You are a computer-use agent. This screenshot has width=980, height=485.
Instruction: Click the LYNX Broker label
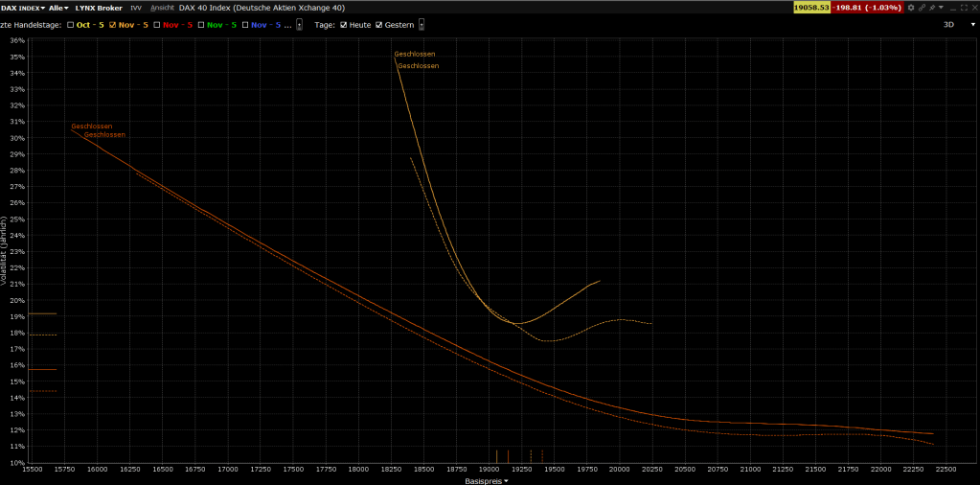[99, 8]
